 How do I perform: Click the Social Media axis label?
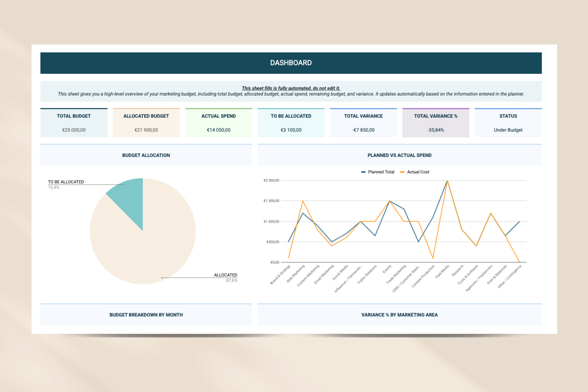point(340,273)
